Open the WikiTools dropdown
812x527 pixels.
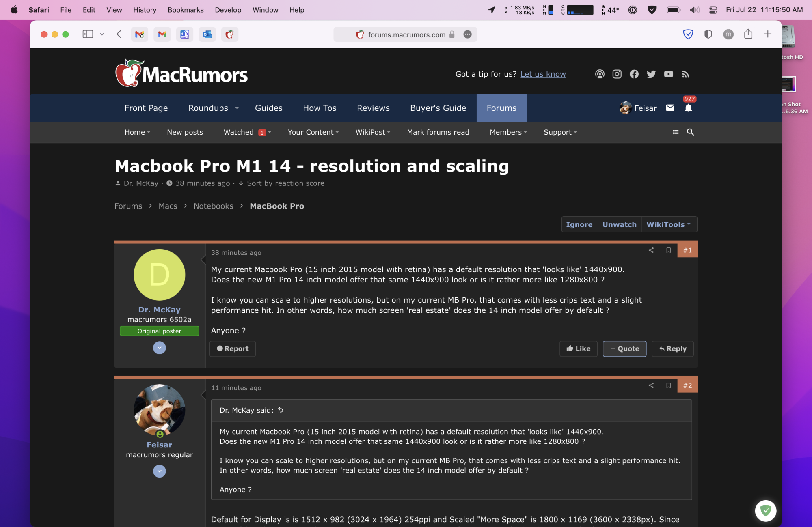(669, 225)
